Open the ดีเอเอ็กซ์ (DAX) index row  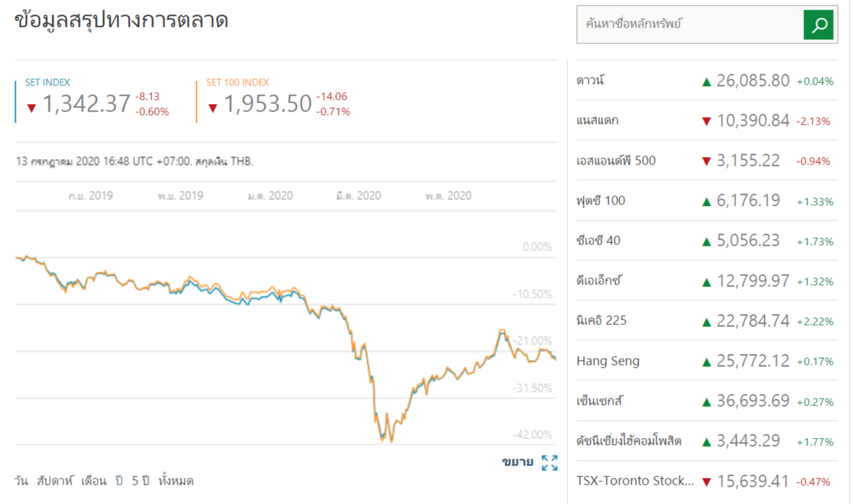pos(599,281)
